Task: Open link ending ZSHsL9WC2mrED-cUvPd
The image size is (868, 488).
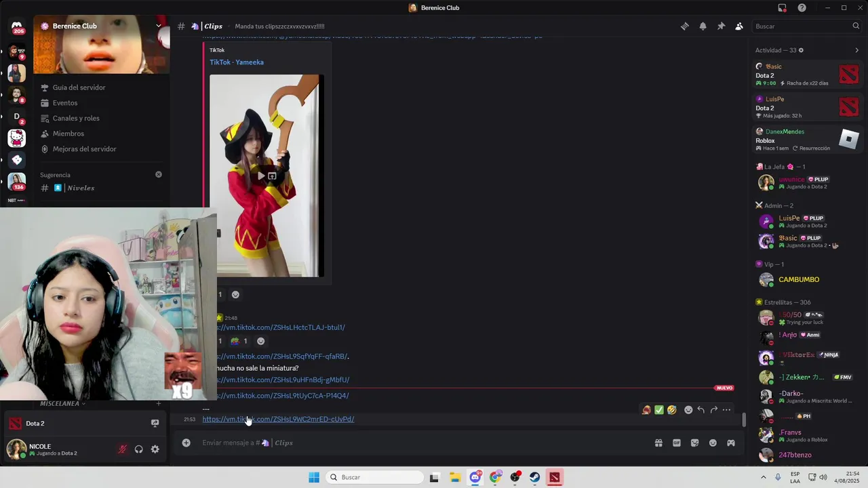Action: (x=278, y=420)
